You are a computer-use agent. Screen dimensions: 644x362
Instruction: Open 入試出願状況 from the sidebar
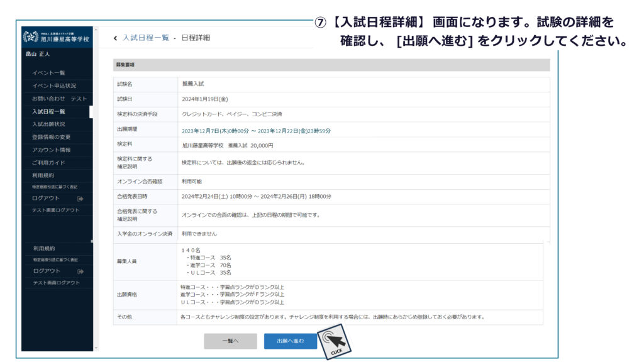(48, 124)
